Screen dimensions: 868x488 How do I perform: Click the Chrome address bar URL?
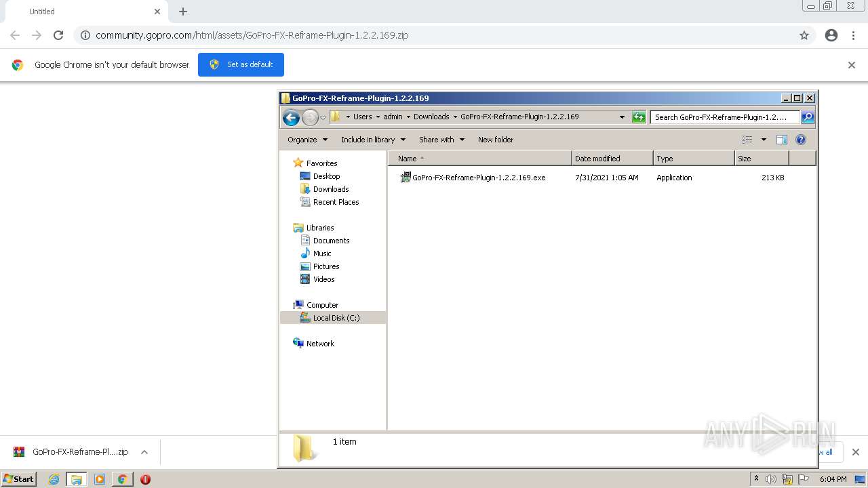pos(252,35)
